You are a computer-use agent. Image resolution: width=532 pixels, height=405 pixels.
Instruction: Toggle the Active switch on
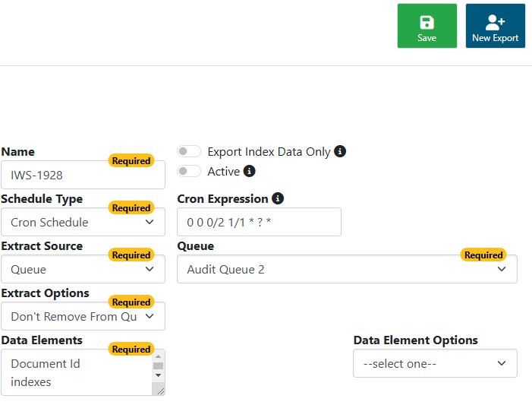click(189, 171)
